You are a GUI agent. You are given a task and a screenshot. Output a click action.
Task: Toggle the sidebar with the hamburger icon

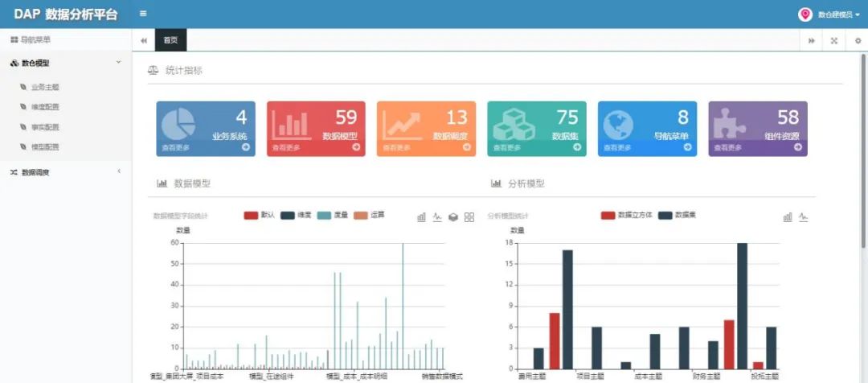(143, 14)
